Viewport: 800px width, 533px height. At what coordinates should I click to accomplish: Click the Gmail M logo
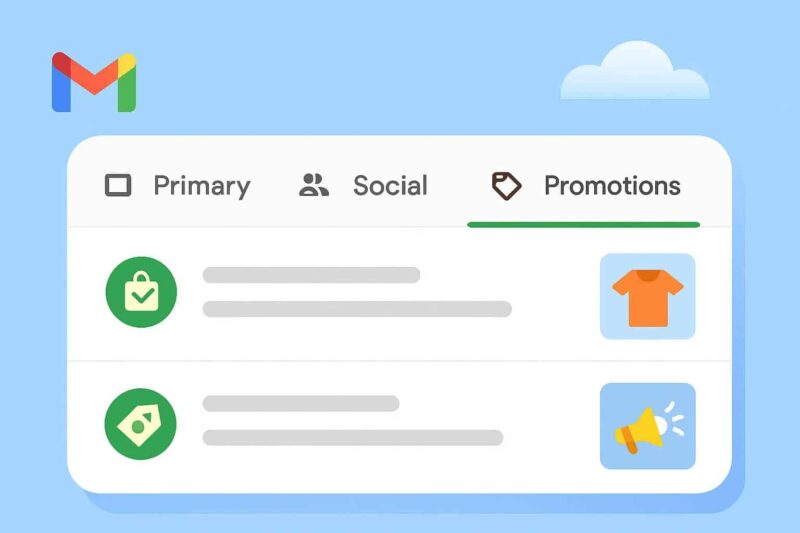tap(94, 82)
